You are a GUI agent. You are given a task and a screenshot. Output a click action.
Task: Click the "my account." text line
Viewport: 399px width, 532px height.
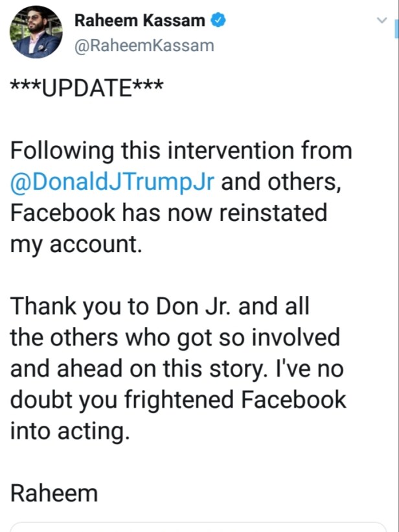(75, 244)
